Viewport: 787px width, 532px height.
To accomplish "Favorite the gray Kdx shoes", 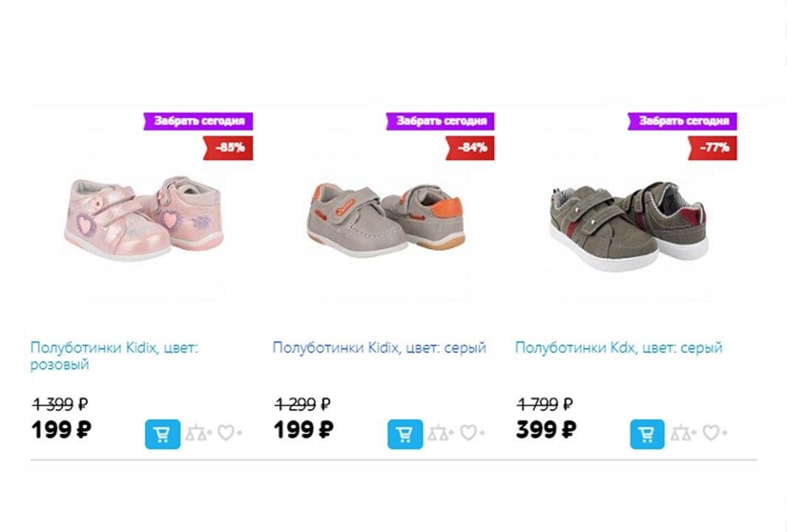I will (713, 434).
